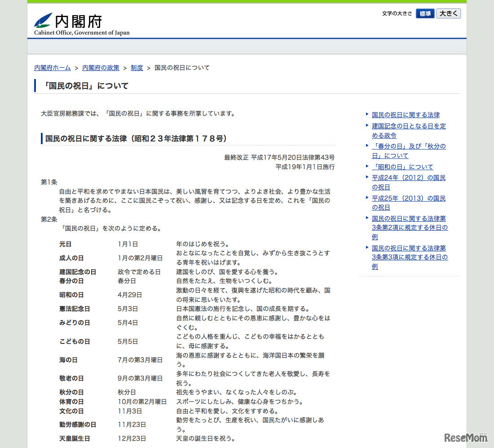Click the arrow icon beside 建国記念の日となる日を定める政令
The image size is (494, 448).
(367, 126)
